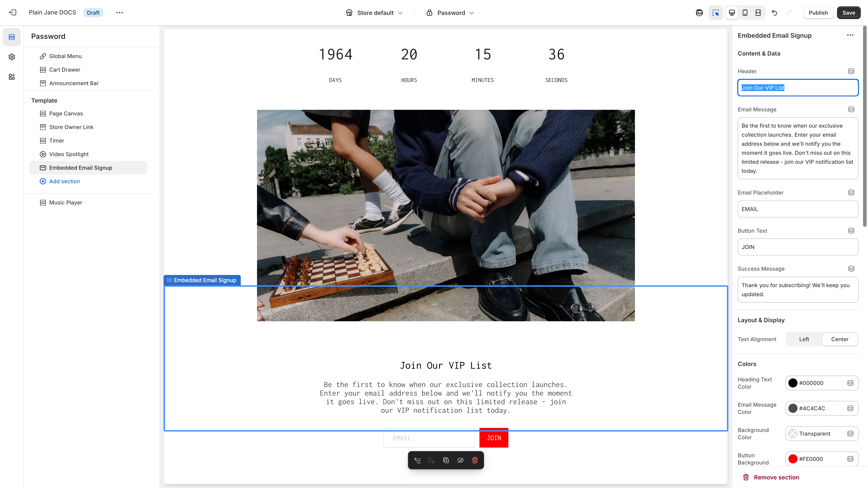Select the Timer section item

click(57, 141)
